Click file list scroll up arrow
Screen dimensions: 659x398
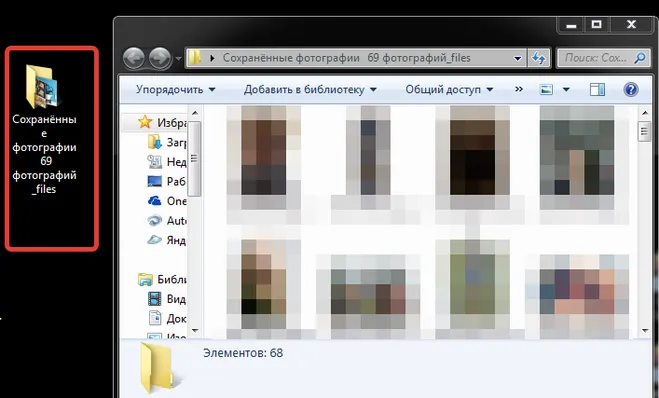[645, 113]
